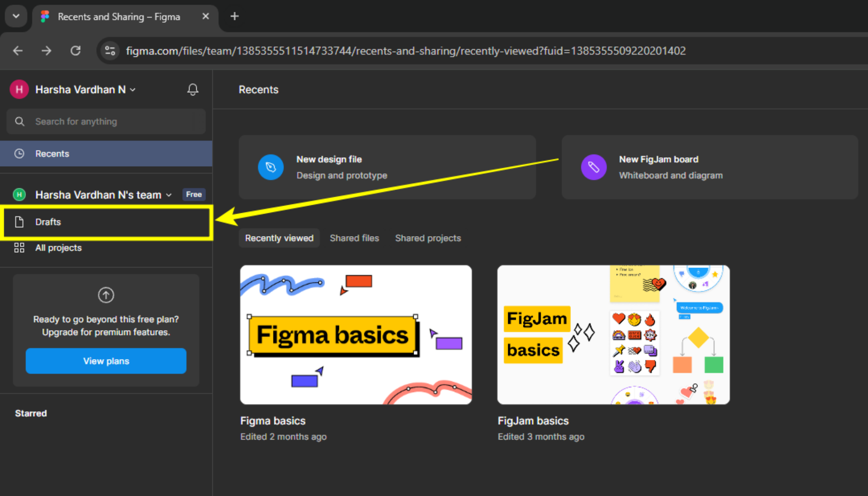The image size is (868, 496).
Task: Click the pink H user avatar
Action: (x=19, y=89)
